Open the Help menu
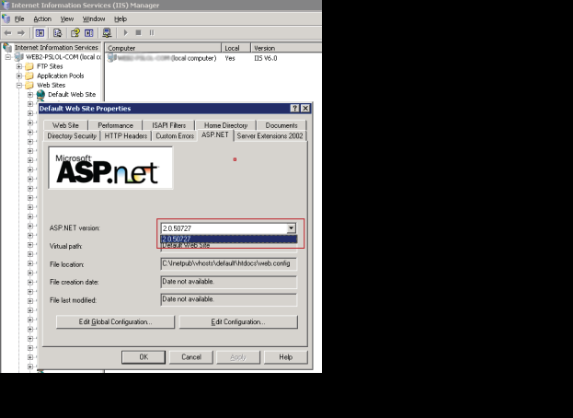 120,19
